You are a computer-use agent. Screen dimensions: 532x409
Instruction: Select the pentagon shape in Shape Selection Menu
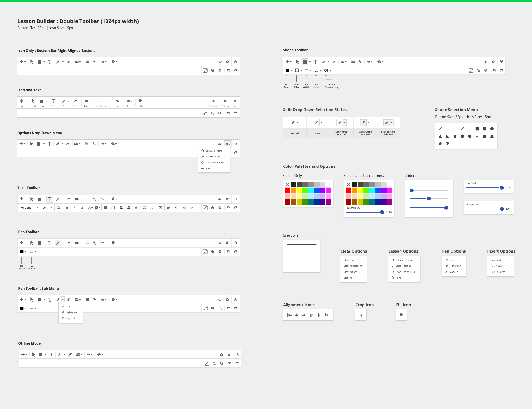pos(455,136)
